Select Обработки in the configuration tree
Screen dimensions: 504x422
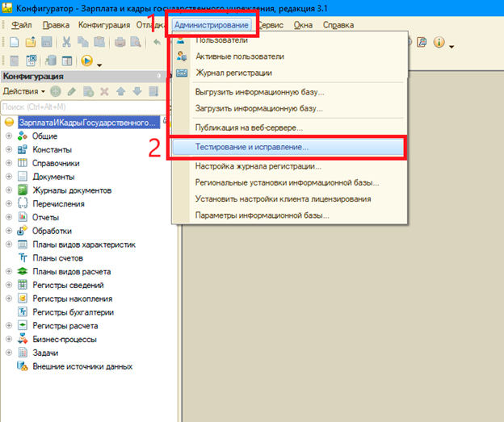point(52,231)
